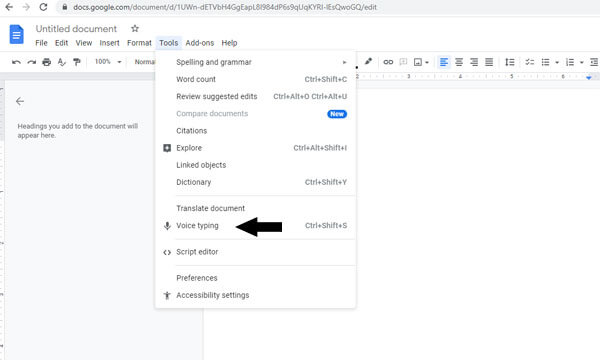Close the open Tools menu

[169, 43]
